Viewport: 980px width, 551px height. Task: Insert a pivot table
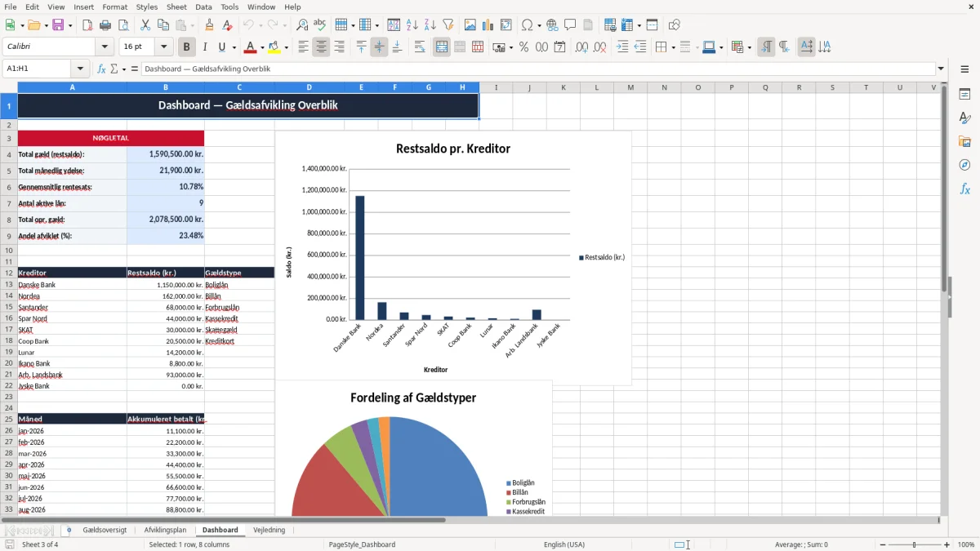click(506, 25)
